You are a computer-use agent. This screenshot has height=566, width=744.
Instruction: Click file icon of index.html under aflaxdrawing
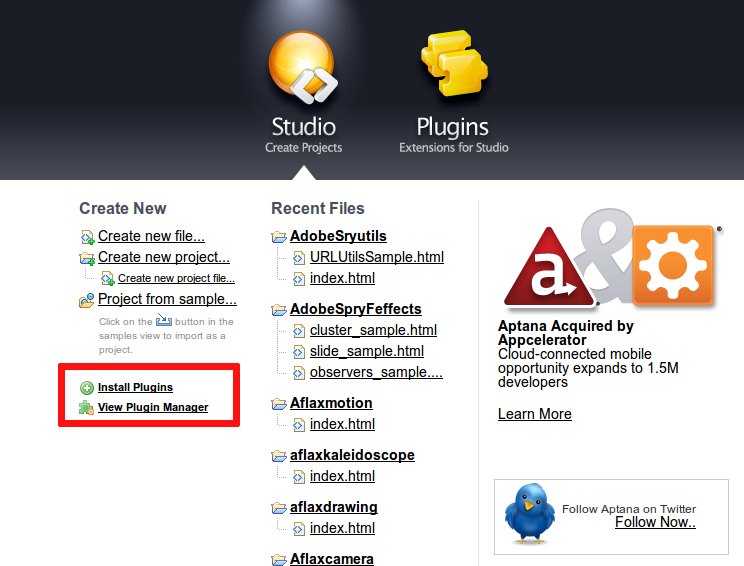[x=298, y=529]
